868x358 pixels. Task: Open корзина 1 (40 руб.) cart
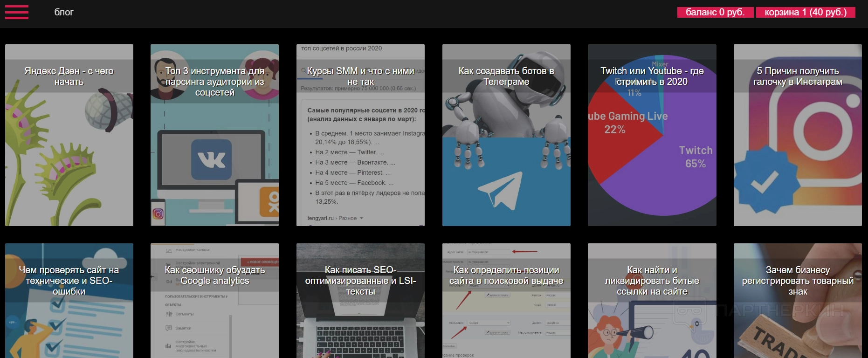[x=806, y=12]
